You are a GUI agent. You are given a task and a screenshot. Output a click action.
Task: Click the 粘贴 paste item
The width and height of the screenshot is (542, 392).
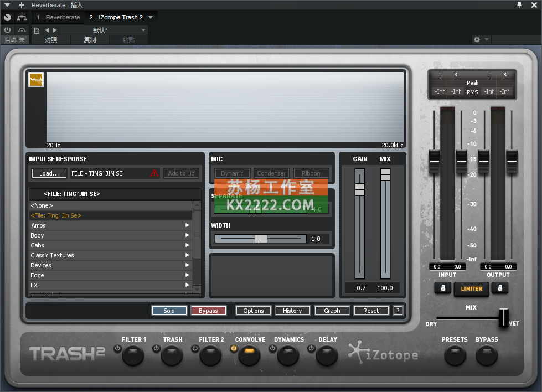point(128,40)
